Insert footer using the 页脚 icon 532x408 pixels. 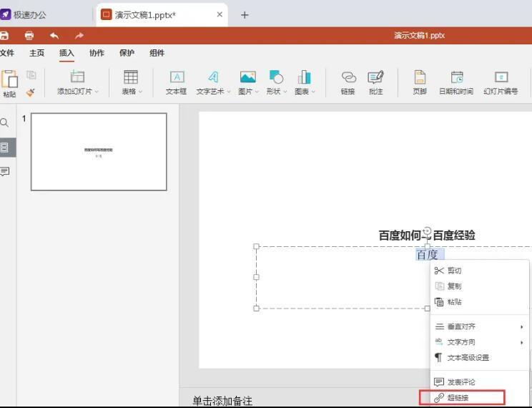pos(420,82)
